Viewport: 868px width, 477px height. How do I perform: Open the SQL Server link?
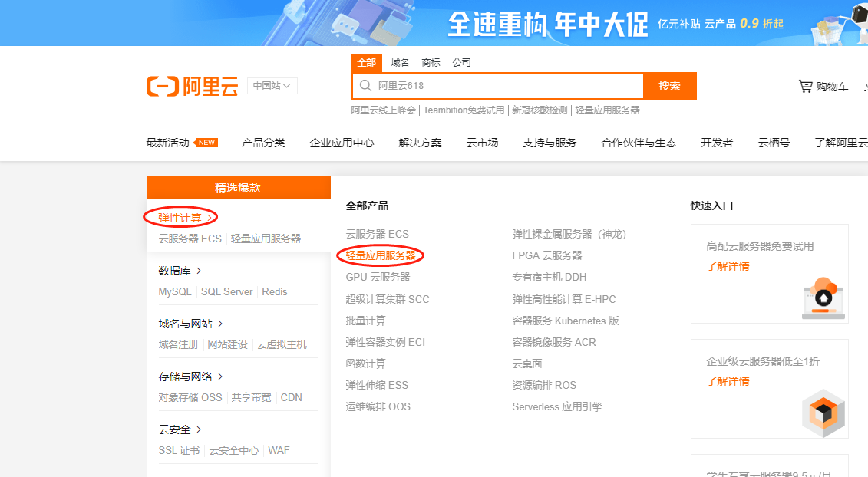227,291
